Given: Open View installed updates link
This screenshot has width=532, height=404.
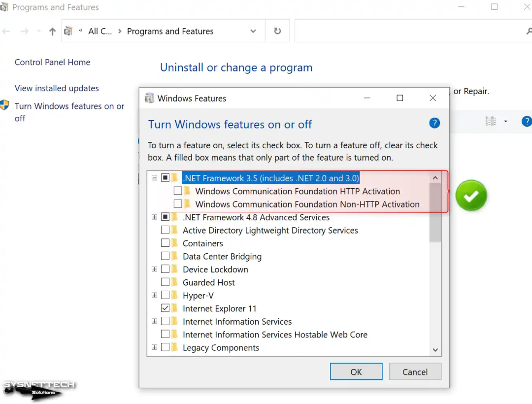Looking at the screenshot, I should pos(57,88).
